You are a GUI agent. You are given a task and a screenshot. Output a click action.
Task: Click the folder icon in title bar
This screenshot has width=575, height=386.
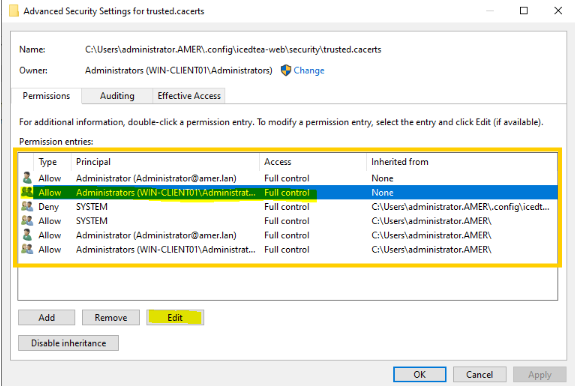tap(14, 11)
